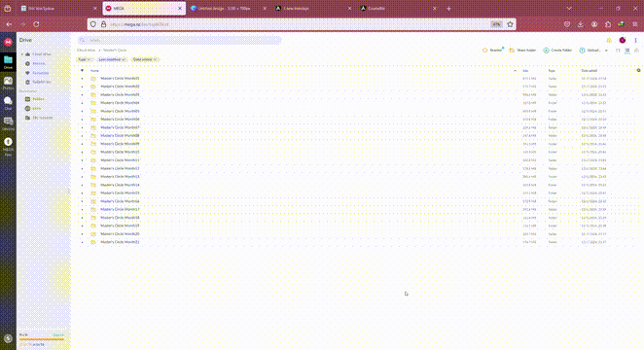The height and width of the screenshot is (350, 644).
Task: Open the MEGA Pass icon in sidebar
Action: [8, 147]
